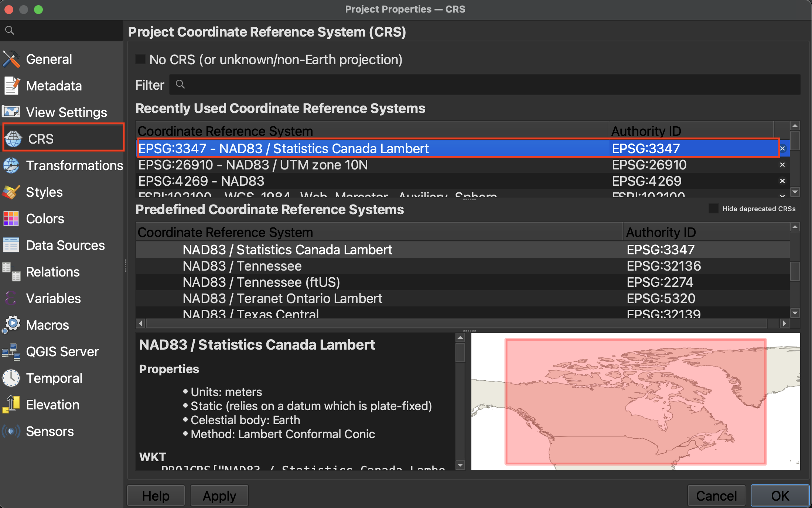The height and width of the screenshot is (508, 812).
Task: Enable the No CRS checkbox
Action: tap(140, 59)
